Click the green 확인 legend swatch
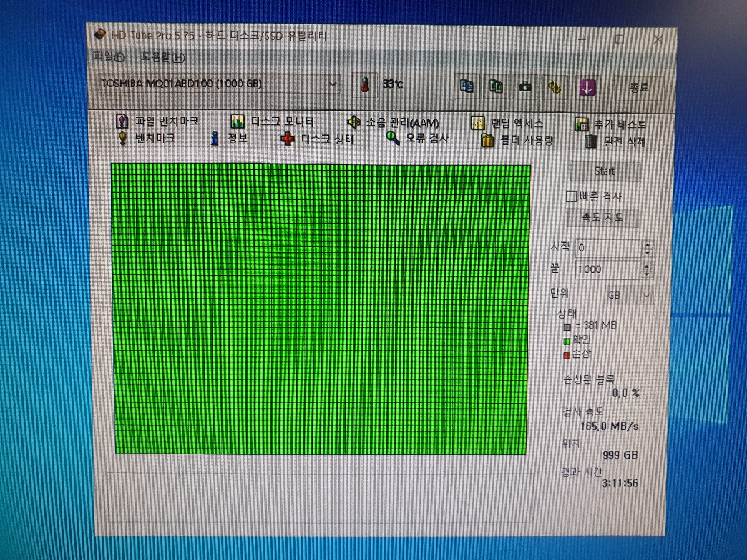The image size is (747, 560). (567, 342)
